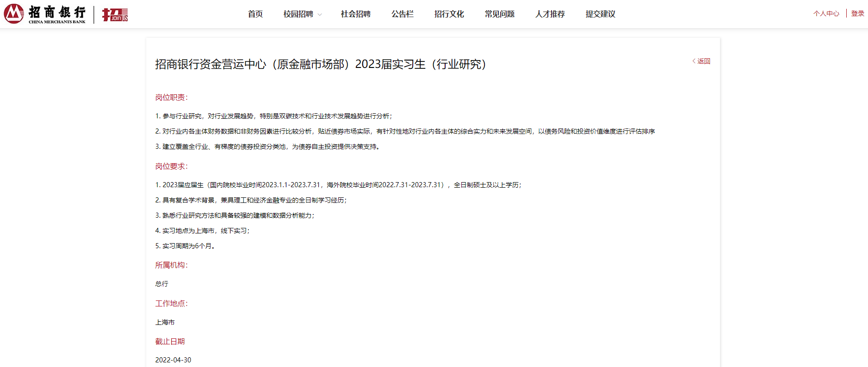Click the 岗位要求 heading
The height and width of the screenshot is (367, 868).
172,166
